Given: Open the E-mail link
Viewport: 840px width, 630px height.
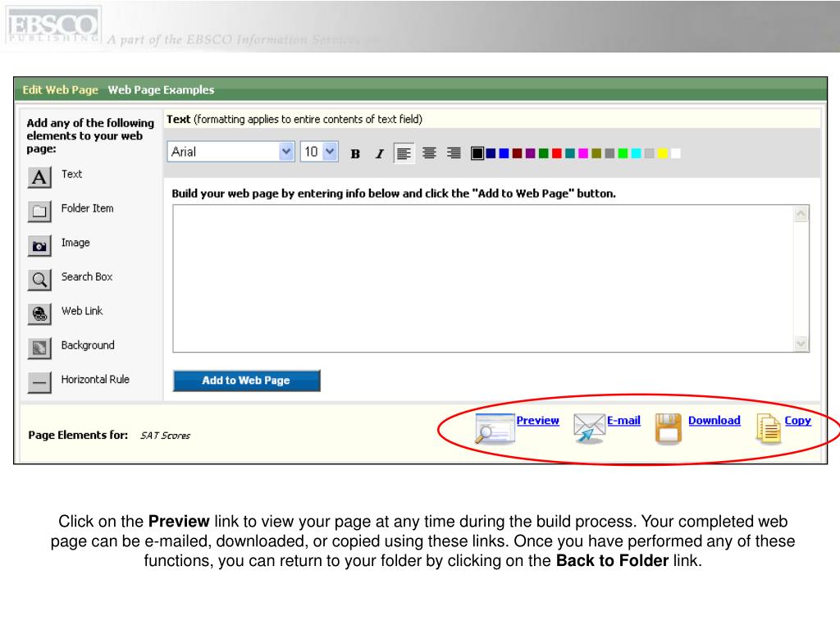Looking at the screenshot, I should coord(623,421).
